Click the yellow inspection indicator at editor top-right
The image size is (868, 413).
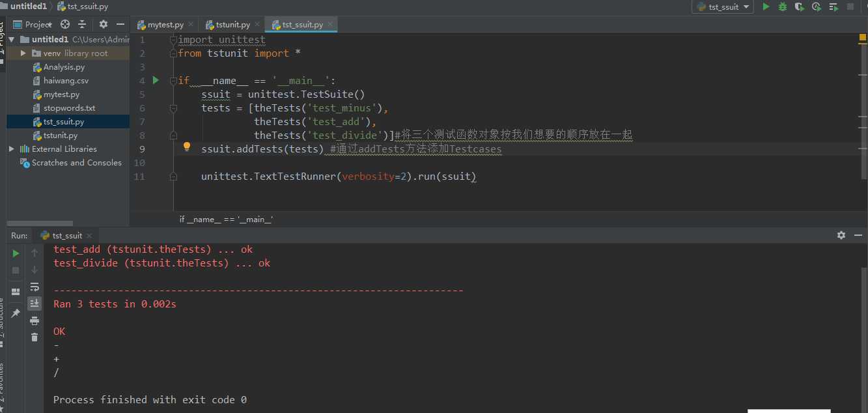[862, 38]
